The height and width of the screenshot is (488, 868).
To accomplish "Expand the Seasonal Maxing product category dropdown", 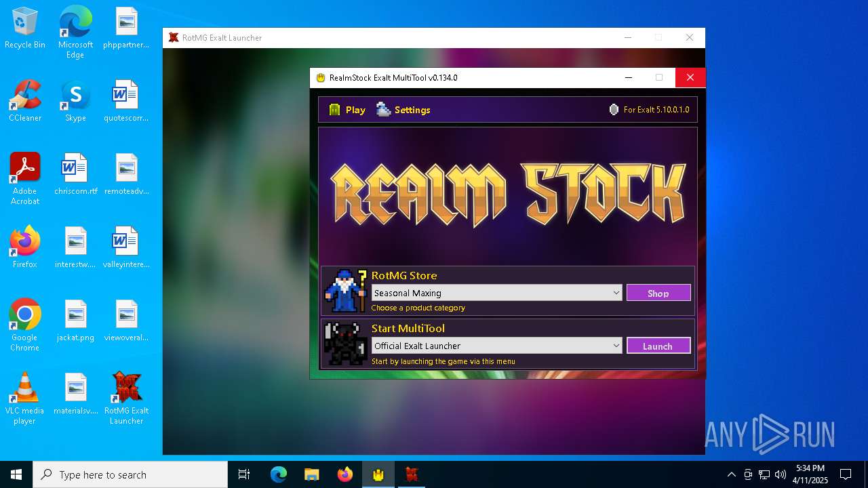I will coord(497,293).
